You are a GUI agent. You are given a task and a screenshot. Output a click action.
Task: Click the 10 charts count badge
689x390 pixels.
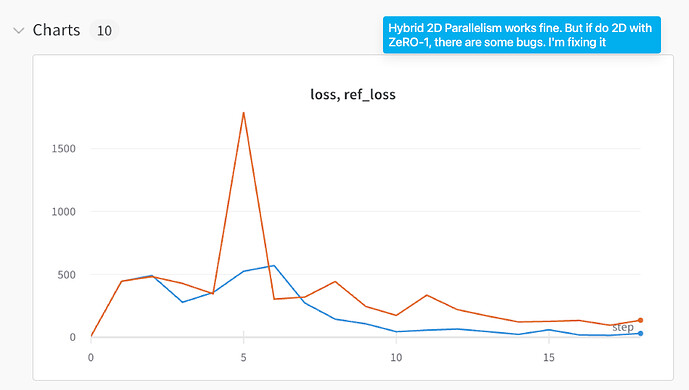coord(104,30)
